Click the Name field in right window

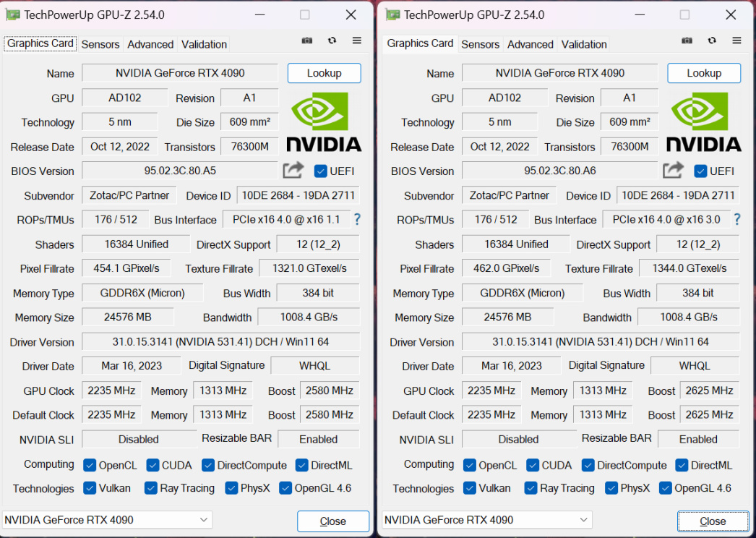click(x=559, y=73)
